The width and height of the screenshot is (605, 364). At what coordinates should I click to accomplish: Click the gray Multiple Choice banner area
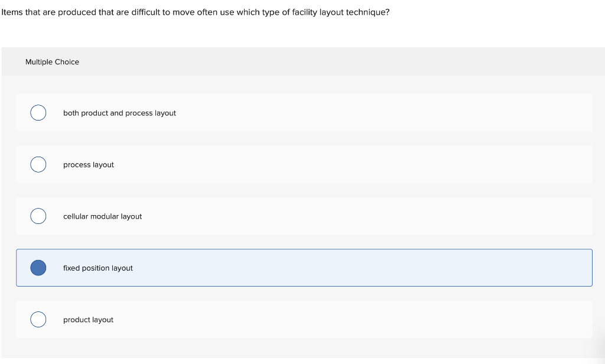pyautogui.click(x=295, y=61)
